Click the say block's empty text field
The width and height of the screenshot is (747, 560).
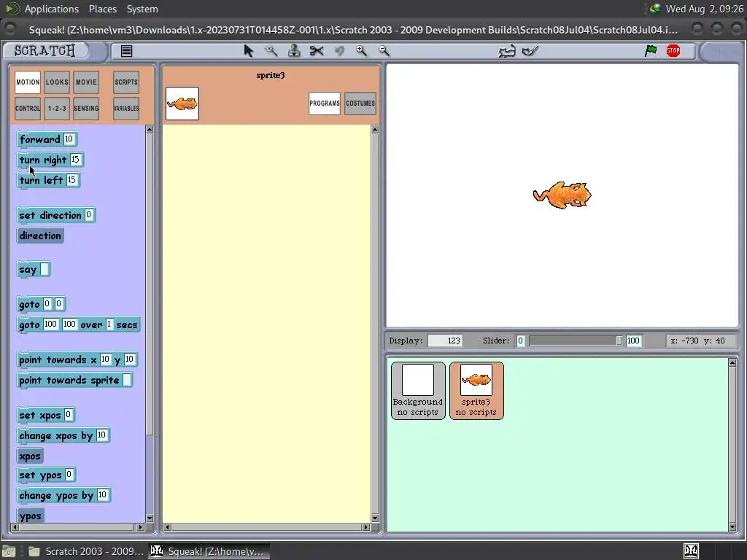point(44,269)
